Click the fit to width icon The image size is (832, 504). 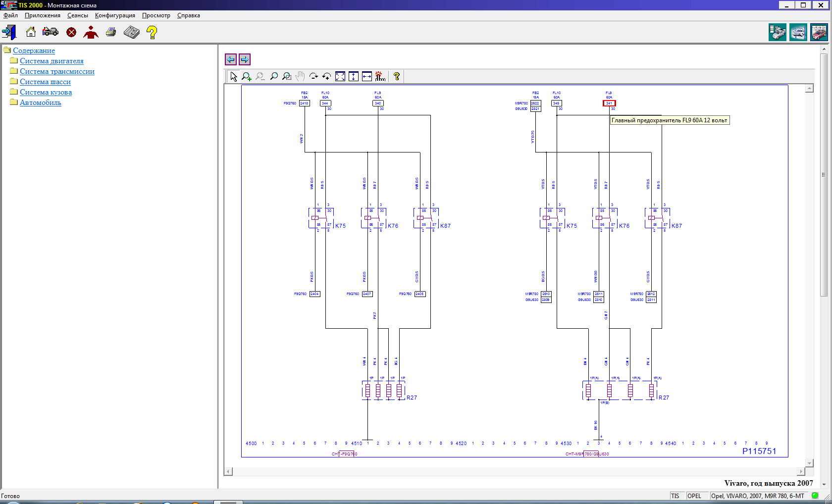point(367,76)
